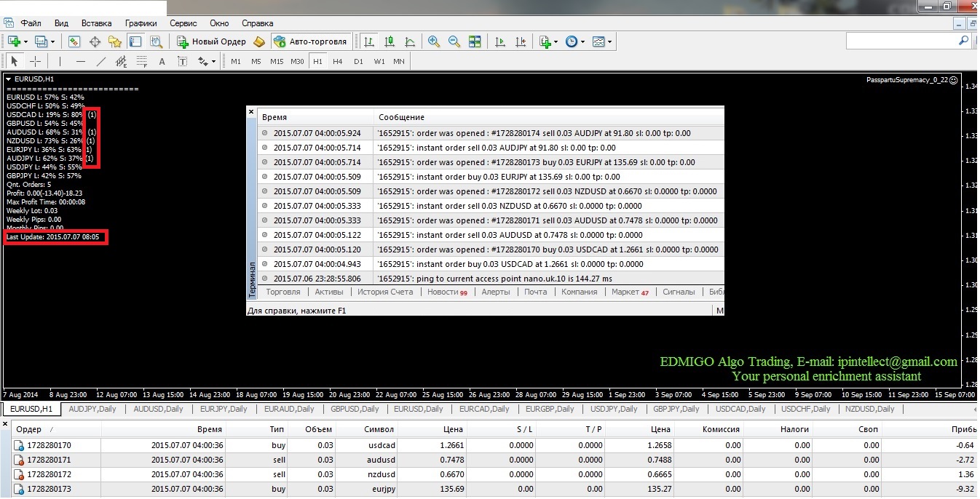Image resolution: width=980 pixels, height=499 pixels.
Task: Open the Графики menu
Action: click(x=141, y=23)
